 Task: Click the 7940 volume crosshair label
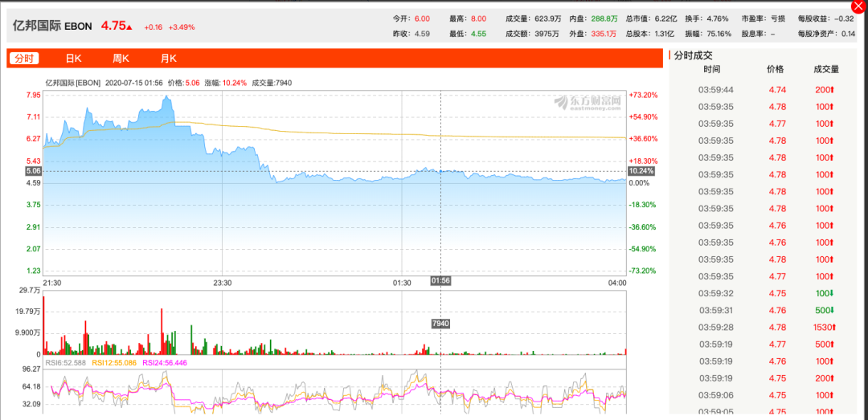[x=440, y=323]
